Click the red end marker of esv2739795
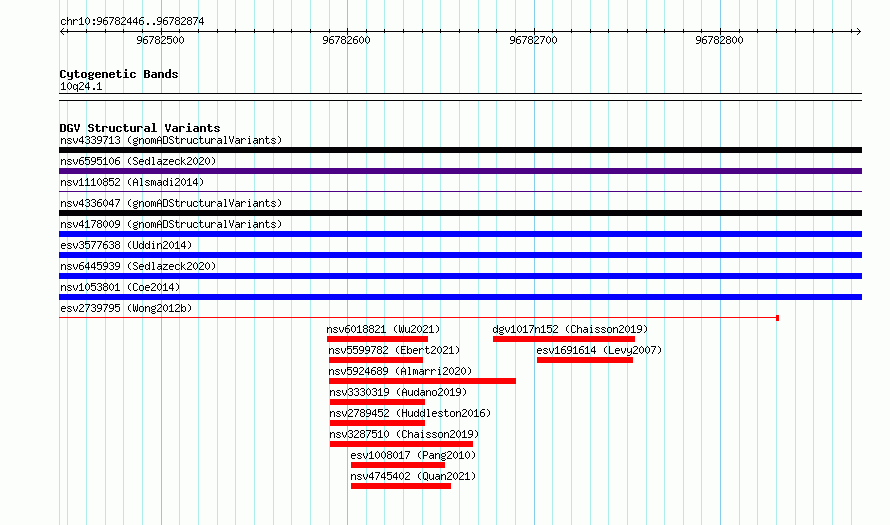This screenshot has height=525, width=890. pos(777,318)
